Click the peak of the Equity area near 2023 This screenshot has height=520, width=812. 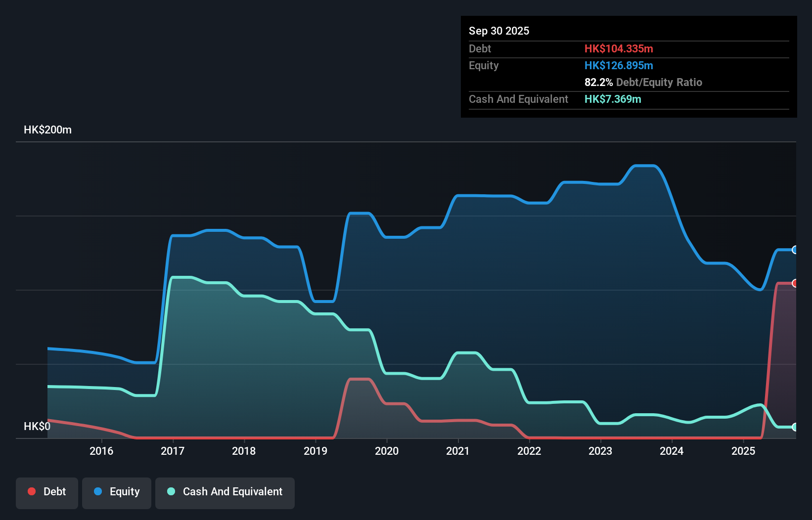(645, 166)
